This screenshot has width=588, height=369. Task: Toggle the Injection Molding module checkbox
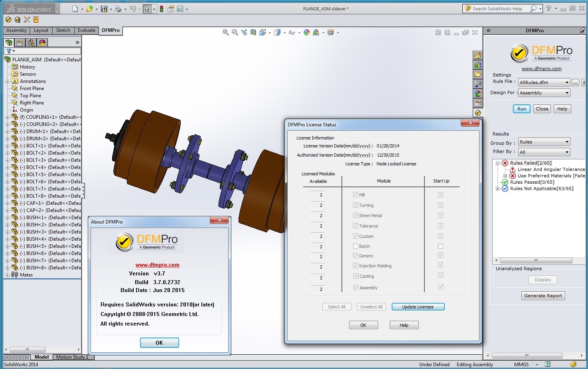click(x=355, y=266)
